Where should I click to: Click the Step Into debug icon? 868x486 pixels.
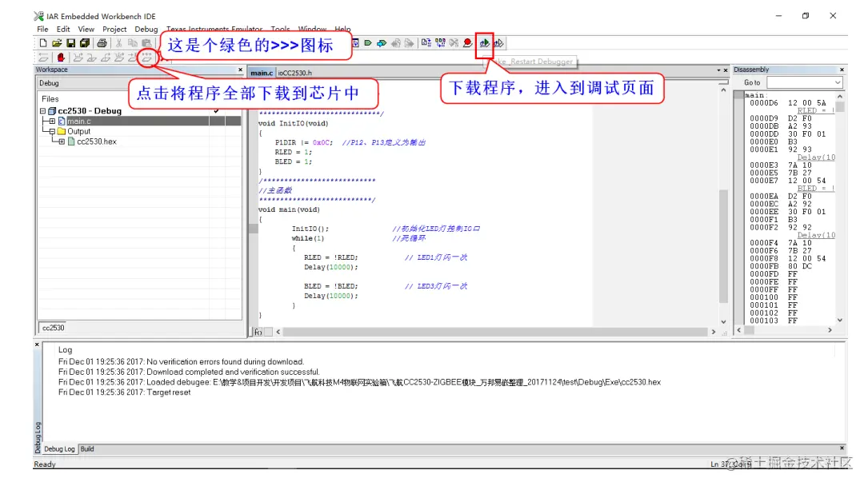coord(92,57)
